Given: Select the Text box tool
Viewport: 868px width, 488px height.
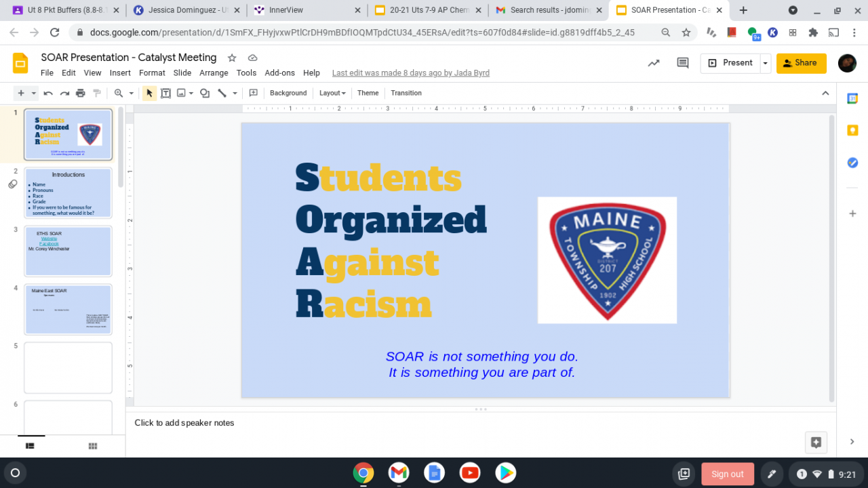Looking at the screenshot, I should click(165, 94).
